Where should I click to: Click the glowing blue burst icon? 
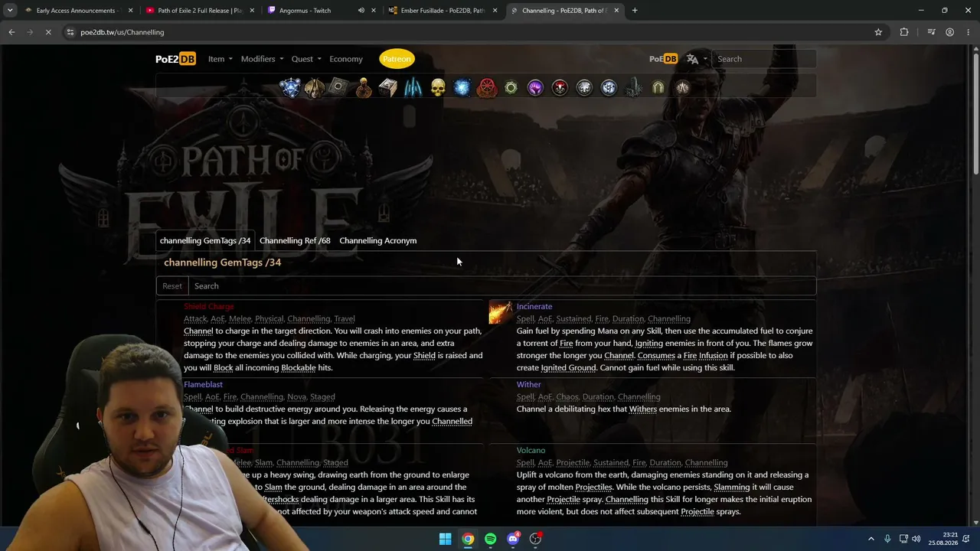click(462, 88)
